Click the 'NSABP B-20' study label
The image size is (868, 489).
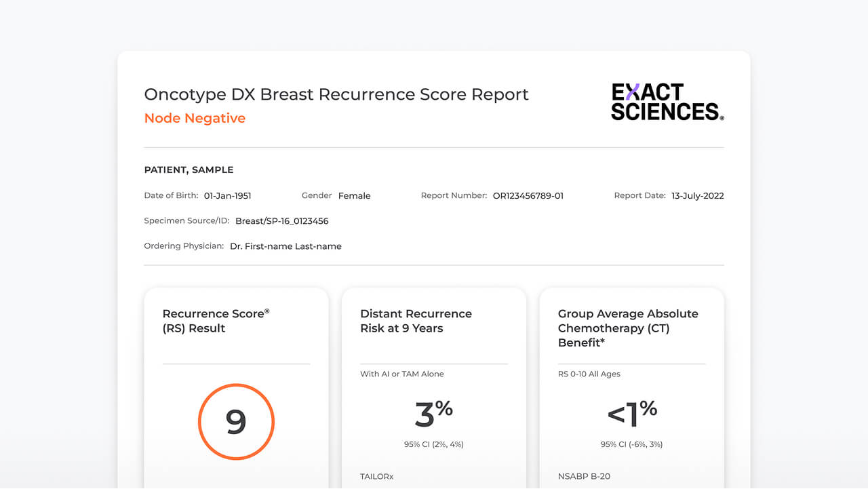583,477
